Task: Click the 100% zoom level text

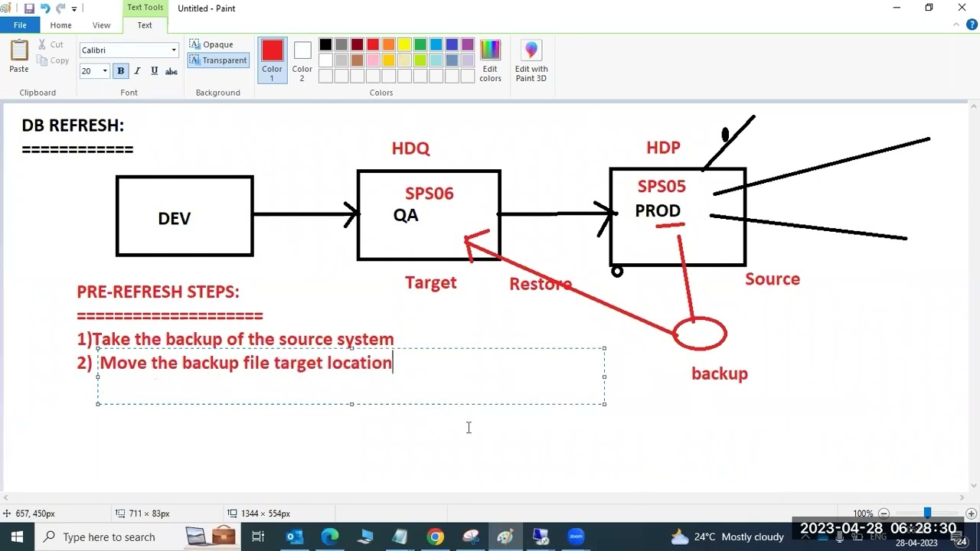Action: coord(863,514)
